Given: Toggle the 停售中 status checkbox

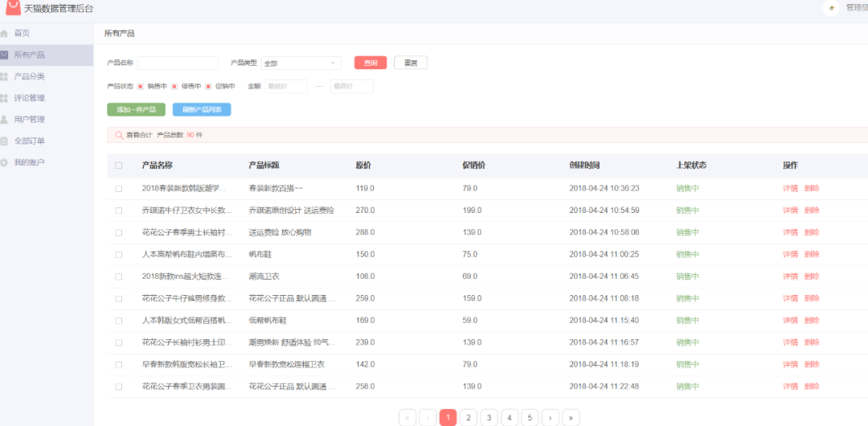Looking at the screenshot, I should [174, 87].
